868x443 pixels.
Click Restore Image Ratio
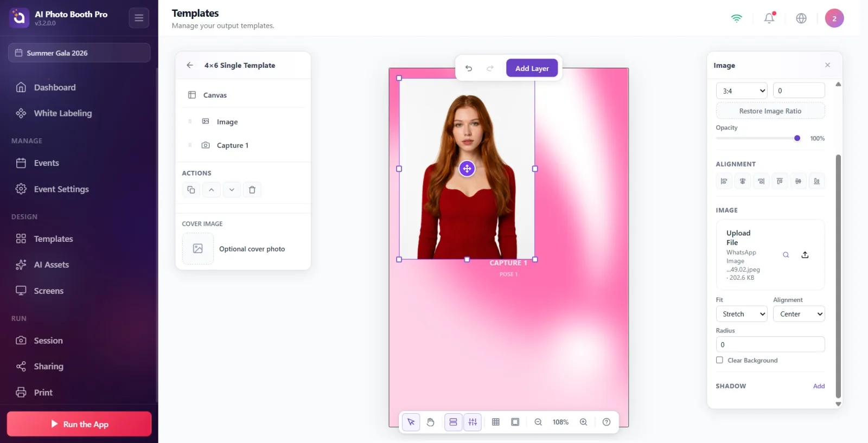pyautogui.click(x=770, y=111)
